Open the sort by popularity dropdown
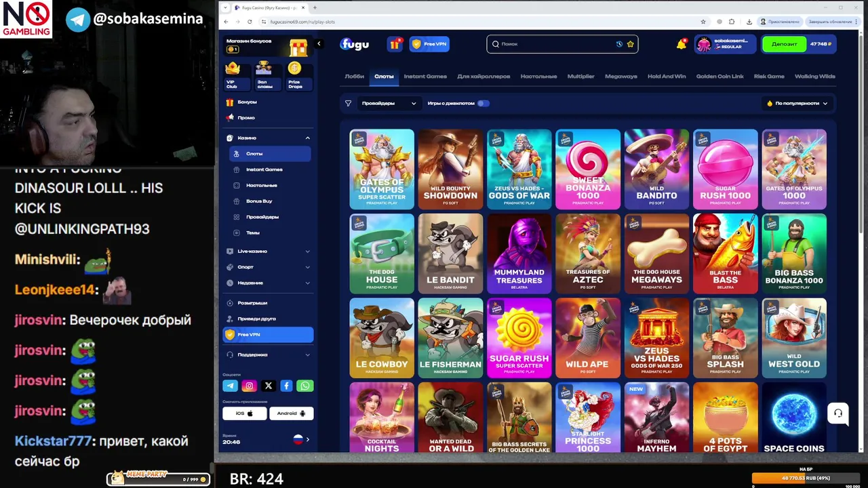868x488 pixels. pos(797,104)
